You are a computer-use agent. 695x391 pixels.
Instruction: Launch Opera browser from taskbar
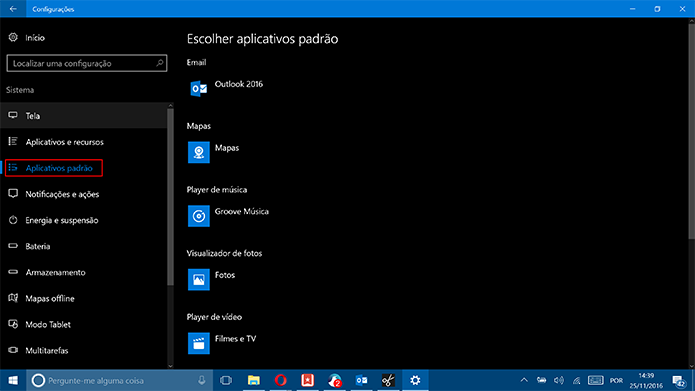[x=281, y=380]
